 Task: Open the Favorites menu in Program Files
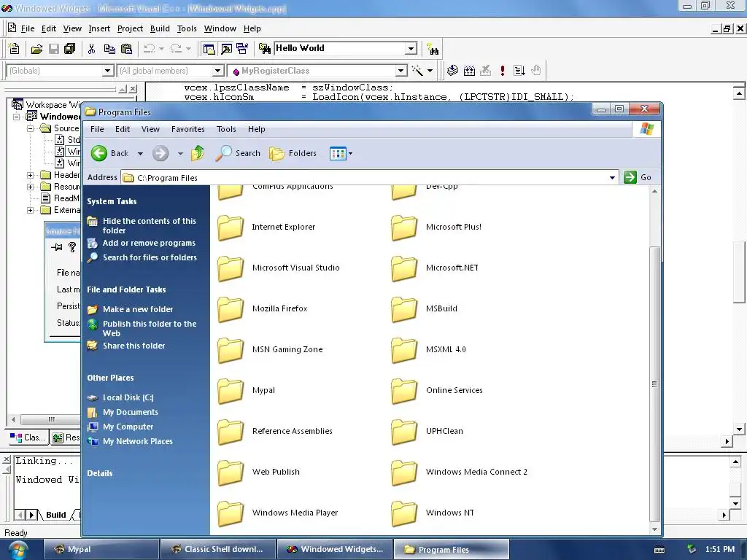point(187,129)
